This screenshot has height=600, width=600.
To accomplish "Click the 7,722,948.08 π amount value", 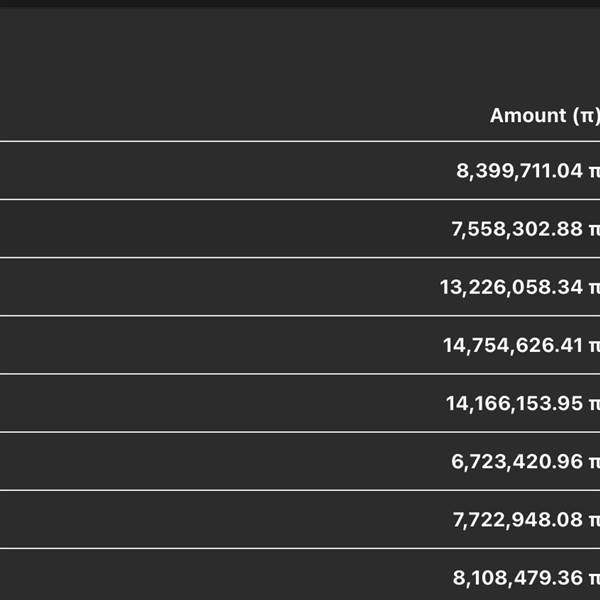I will click(x=527, y=520).
